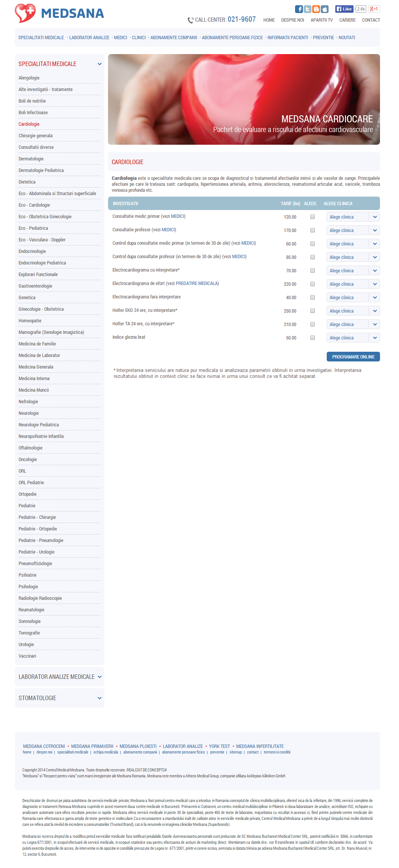Tick Control dupa consultatie medic primar checkbox

(313, 244)
